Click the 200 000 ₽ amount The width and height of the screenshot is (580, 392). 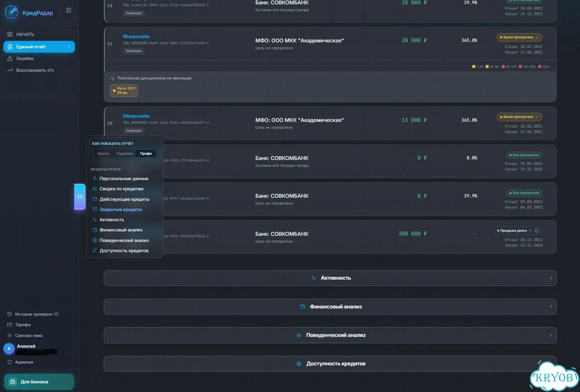[x=413, y=234]
